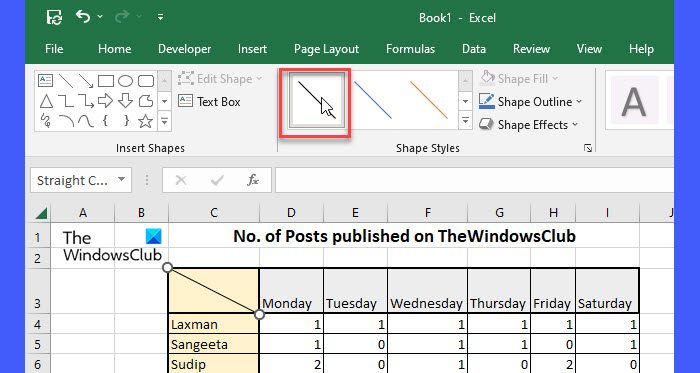This screenshot has width=700, height=373.
Task: Select the Down Arrow block shape
Action: [x=125, y=101]
